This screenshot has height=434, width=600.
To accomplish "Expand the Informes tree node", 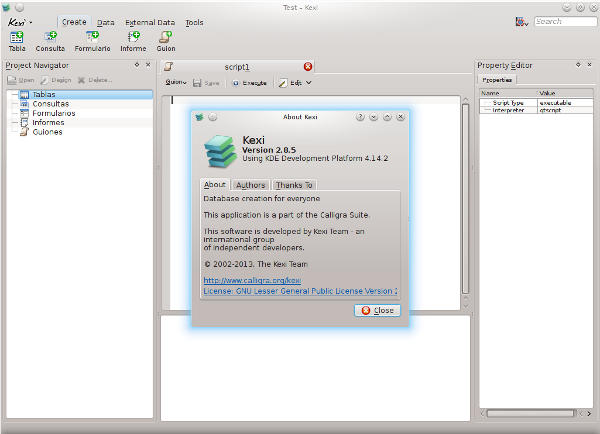I will [14, 122].
